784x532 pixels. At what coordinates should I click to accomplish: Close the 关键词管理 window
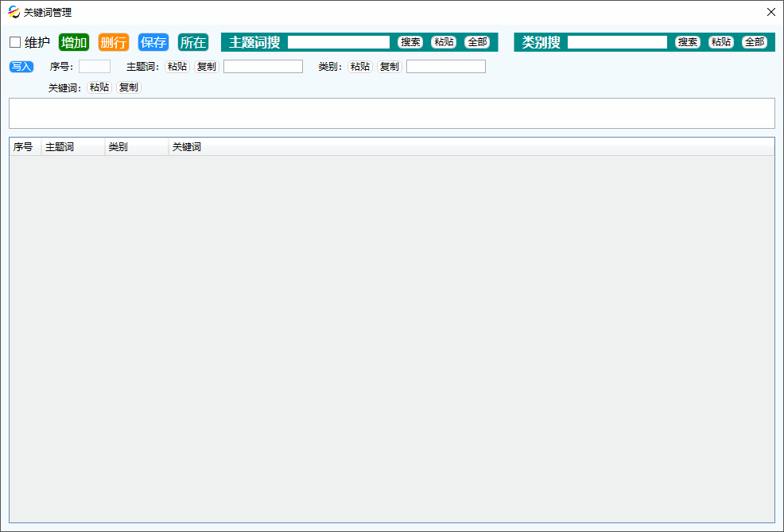coord(770,12)
